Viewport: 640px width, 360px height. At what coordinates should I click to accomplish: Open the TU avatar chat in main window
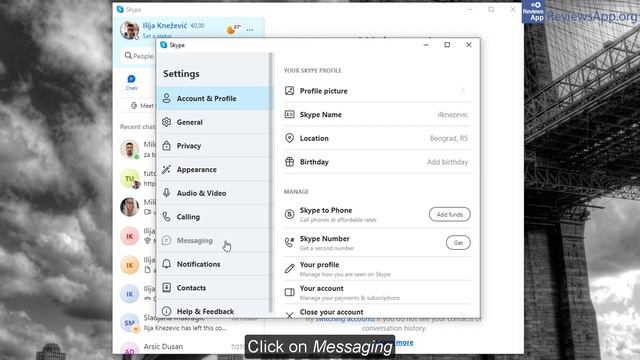click(x=130, y=178)
